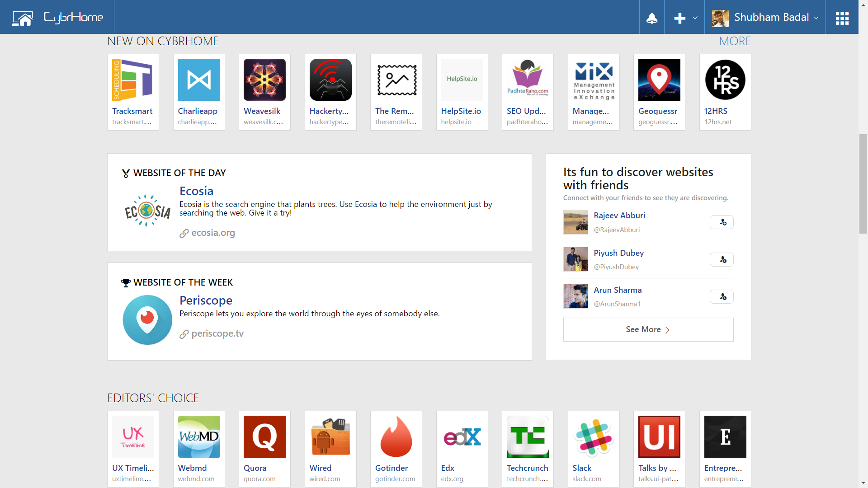This screenshot has height=488, width=868.
Task: Open Arun Sharma profile name
Action: click(x=618, y=290)
